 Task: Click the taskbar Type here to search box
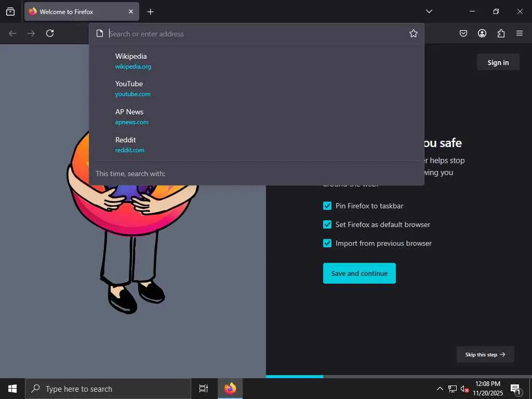click(108, 389)
